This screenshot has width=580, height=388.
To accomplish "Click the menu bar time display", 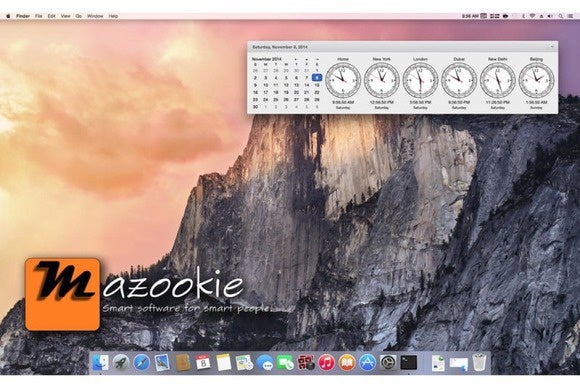I will tap(470, 16).
